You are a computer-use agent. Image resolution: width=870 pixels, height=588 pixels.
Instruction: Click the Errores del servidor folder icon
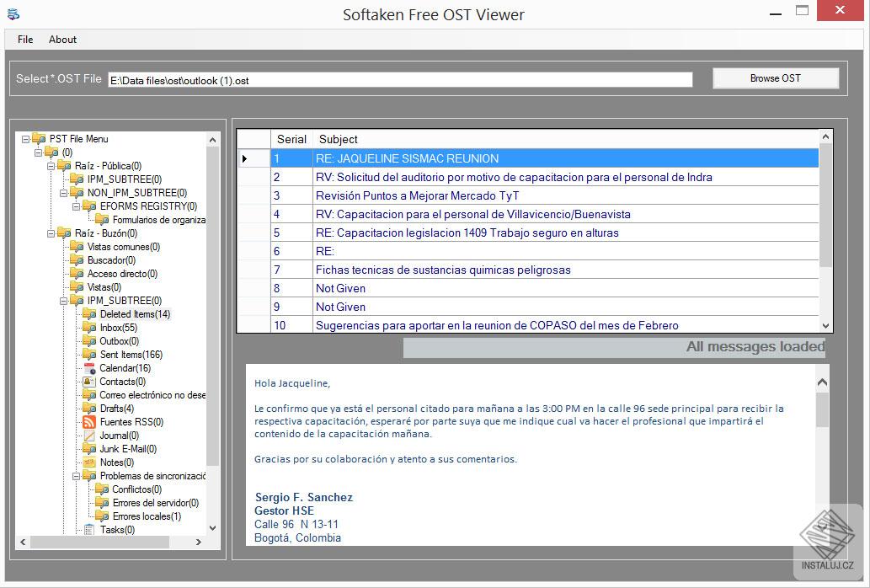102,503
